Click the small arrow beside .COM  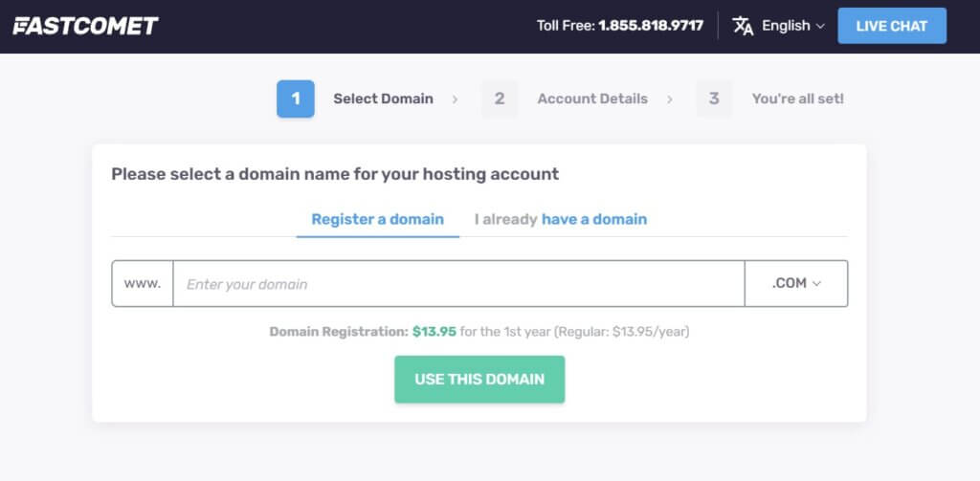pyautogui.click(x=816, y=284)
